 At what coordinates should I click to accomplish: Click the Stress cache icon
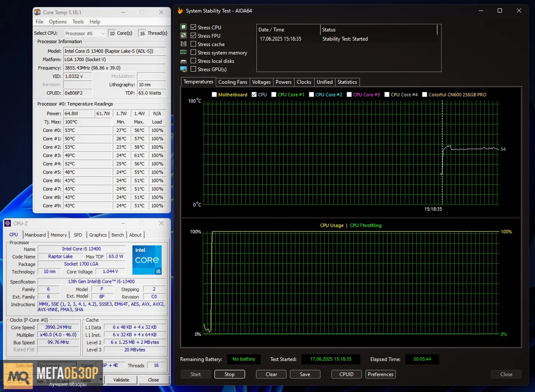(183, 44)
